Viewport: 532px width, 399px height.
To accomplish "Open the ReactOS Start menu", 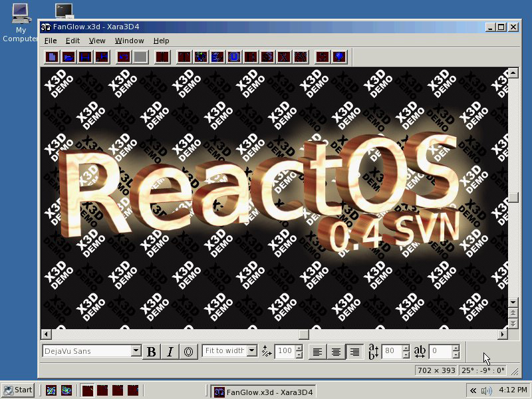I will point(18,390).
